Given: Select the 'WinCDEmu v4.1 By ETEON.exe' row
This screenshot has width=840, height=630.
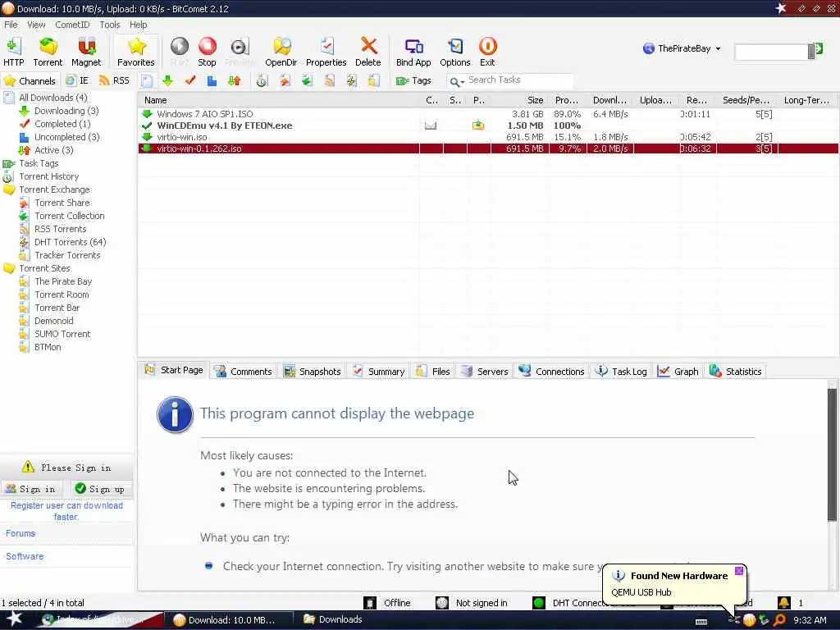Looking at the screenshot, I should [487, 126].
